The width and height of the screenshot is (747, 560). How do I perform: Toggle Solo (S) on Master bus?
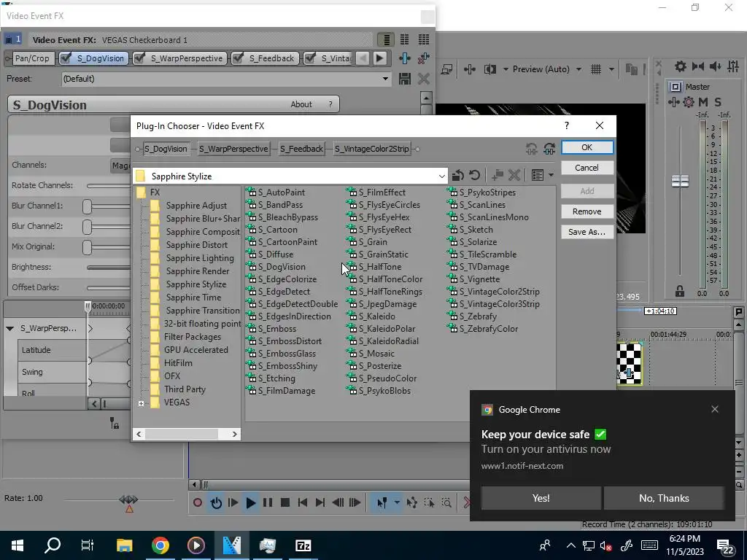pyautogui.click(x=718, y=102)
